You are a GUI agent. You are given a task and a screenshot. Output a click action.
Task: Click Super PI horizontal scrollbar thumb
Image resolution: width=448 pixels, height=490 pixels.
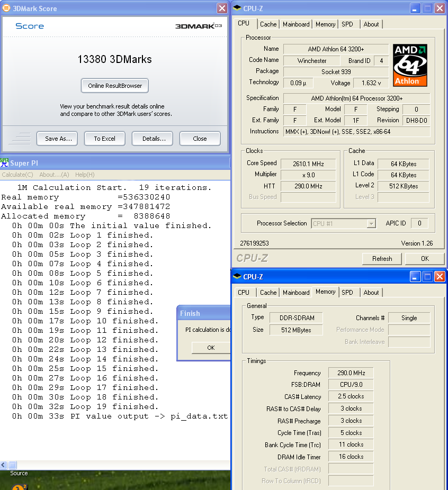[12, 465]
